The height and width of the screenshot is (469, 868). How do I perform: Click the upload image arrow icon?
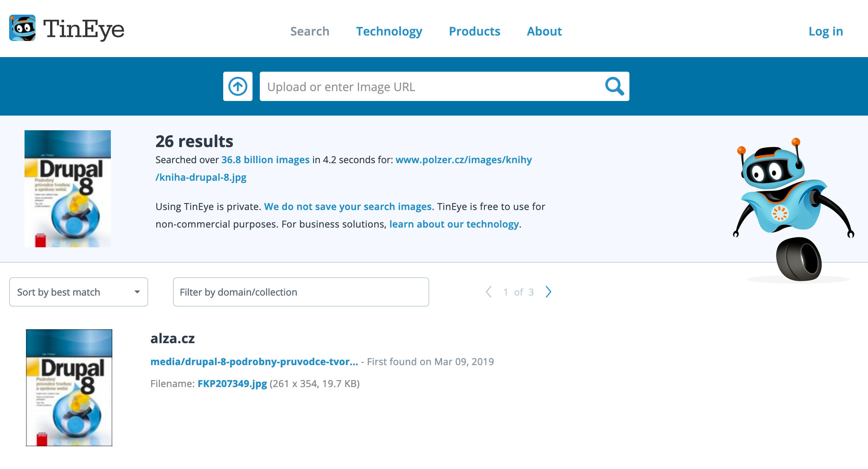point(238,87)
